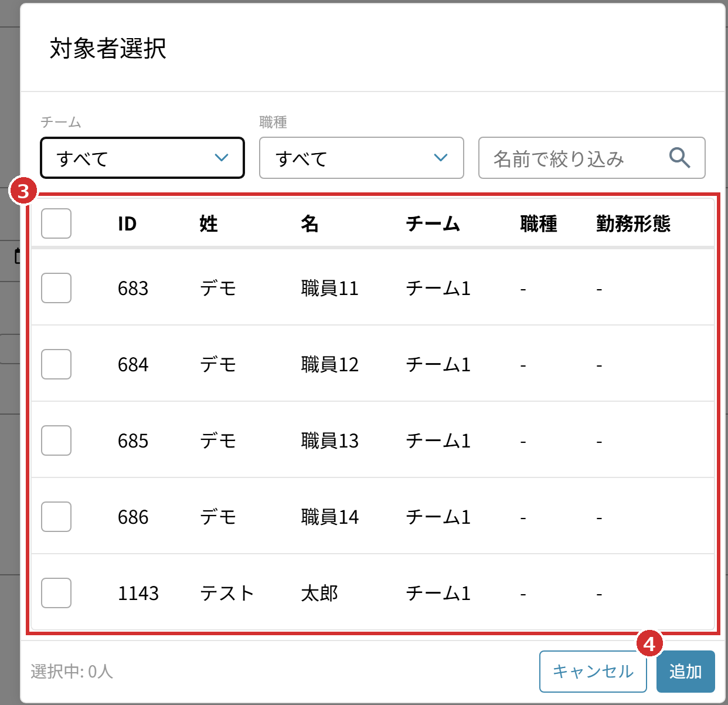Click the テスト surname cell
This screenshot has height=705, width=728.
click(x=227, y=593)
